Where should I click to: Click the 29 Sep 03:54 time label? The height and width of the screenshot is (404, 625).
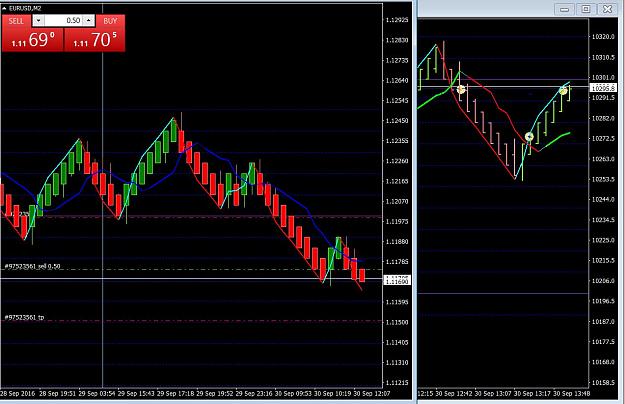pos(97,393)
